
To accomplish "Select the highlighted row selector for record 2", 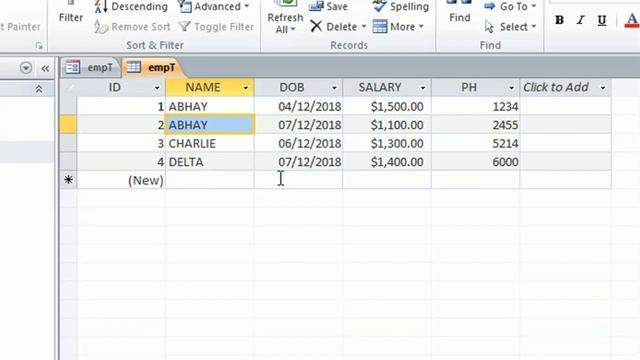I will pos(69,125).
